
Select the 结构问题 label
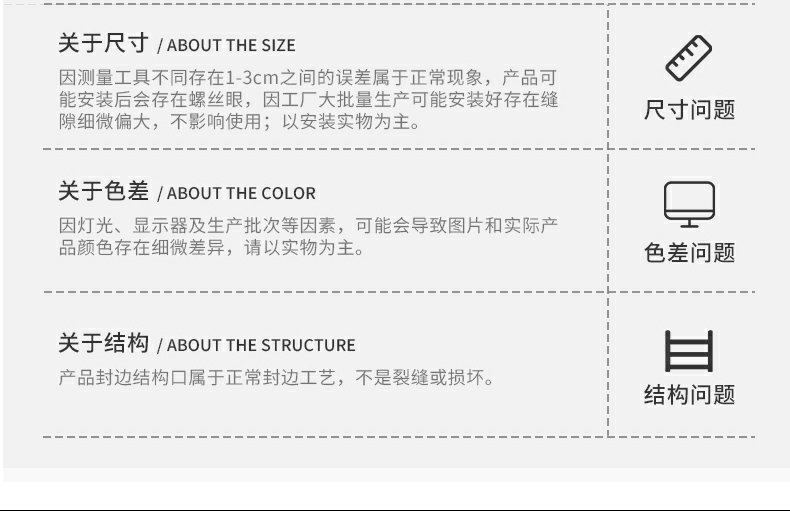(x=689, y=395)
